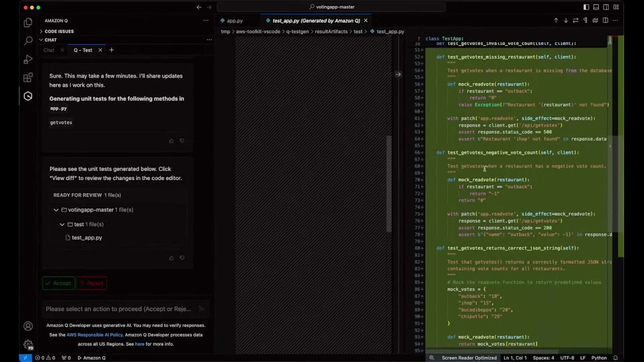The width and height of the screenshot is (644, 362).
Task: Switch to the Q - Test tab
Action: [x=83, y=50]
